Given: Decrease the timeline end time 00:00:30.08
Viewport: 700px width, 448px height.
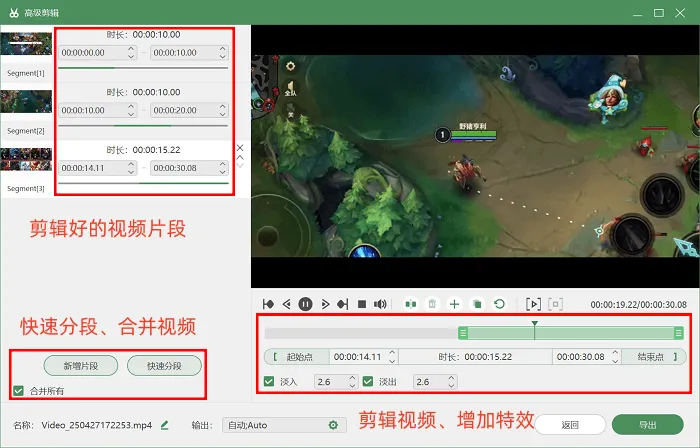Looking at the screenshot, I should click(x=615, y=361).
